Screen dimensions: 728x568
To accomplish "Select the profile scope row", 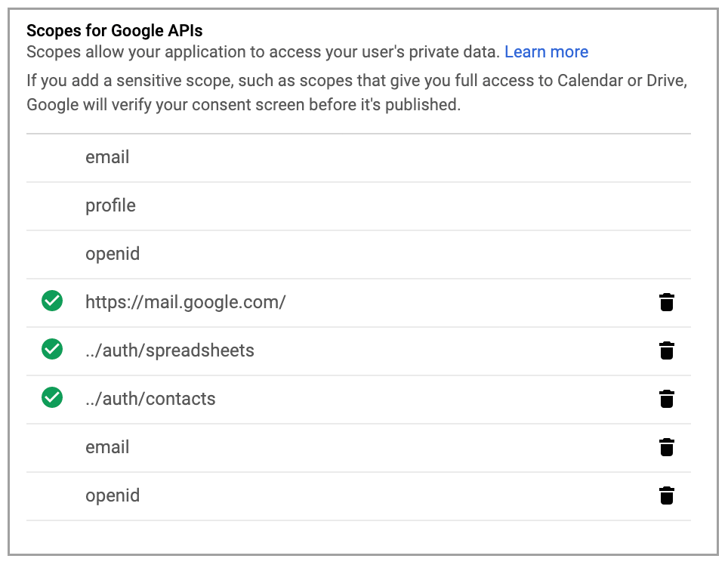I will [x=110, y=205].
